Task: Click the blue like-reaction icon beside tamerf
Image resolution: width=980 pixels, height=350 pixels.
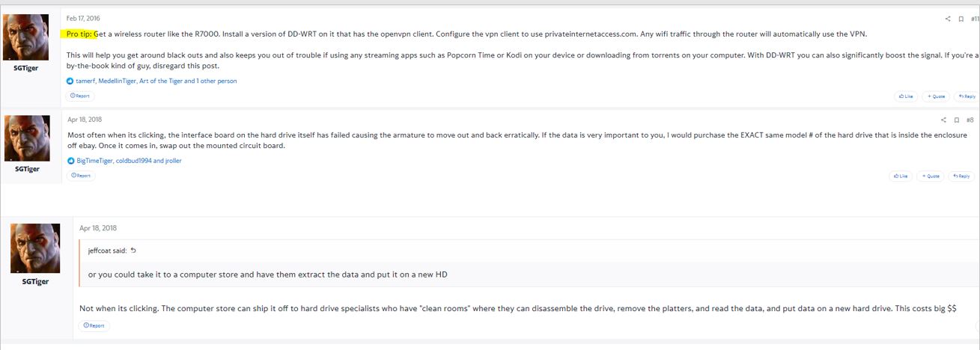Action: [70, 81]
